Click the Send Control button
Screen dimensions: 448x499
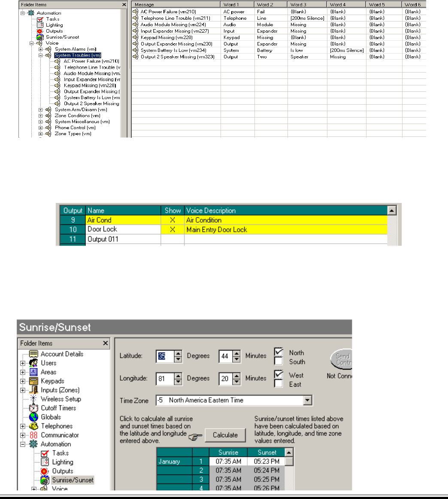(342, 359)
